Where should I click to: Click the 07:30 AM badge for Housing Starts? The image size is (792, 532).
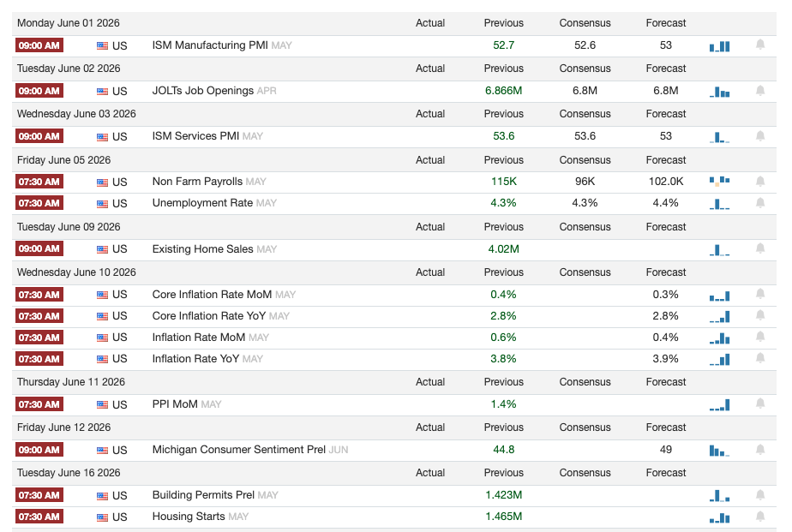[39, 517]
